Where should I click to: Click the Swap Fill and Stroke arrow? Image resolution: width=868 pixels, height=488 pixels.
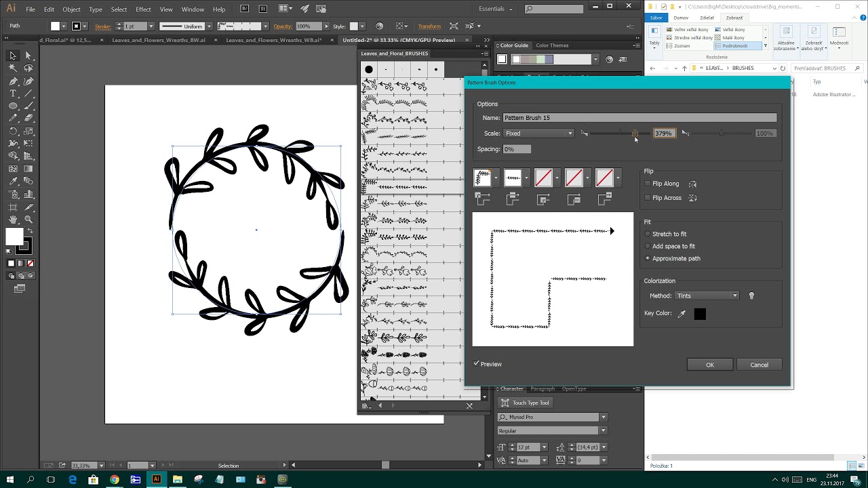pos(30,231)
